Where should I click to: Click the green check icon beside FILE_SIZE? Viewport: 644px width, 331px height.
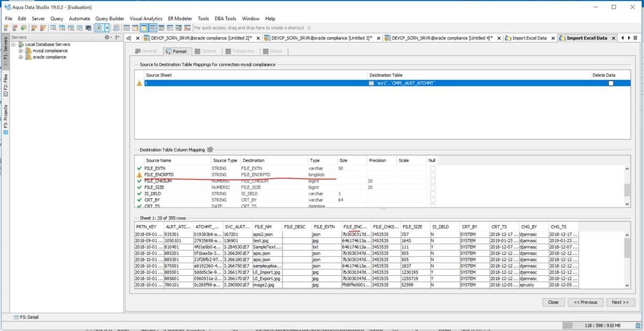140,188
